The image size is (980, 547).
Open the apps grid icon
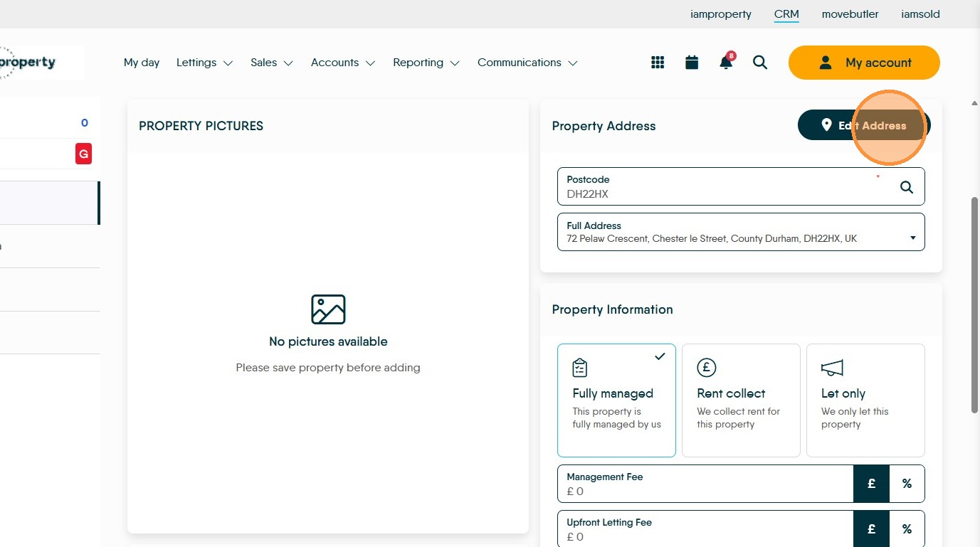pyautogui.click(x=658, y=63)
